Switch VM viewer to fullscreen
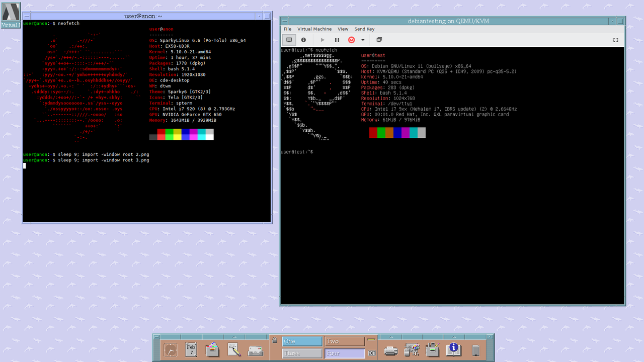The width and height of the screenshot is (644, 362). [x=615, y=40]
